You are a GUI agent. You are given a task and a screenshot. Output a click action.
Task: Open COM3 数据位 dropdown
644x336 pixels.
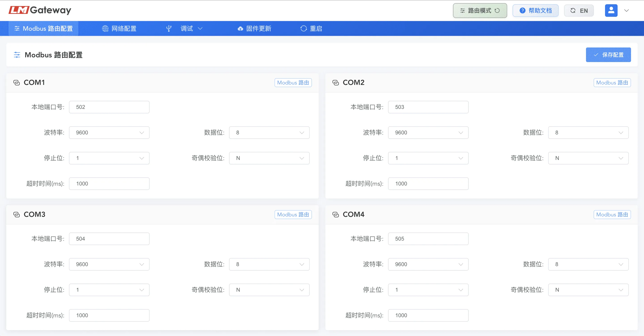coord(269,264)
